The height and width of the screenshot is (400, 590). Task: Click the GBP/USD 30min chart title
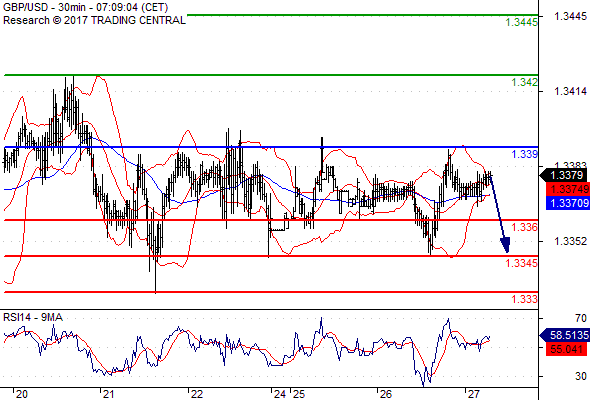85,7
